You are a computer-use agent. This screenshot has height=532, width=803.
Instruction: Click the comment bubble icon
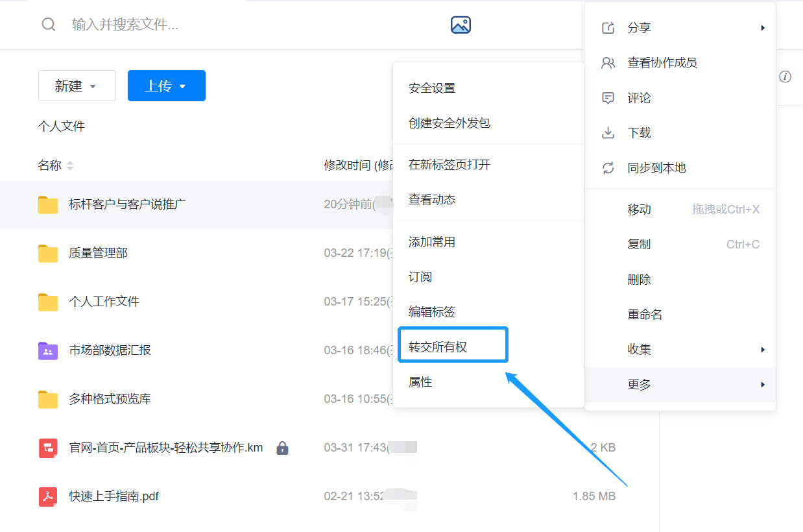608,98
